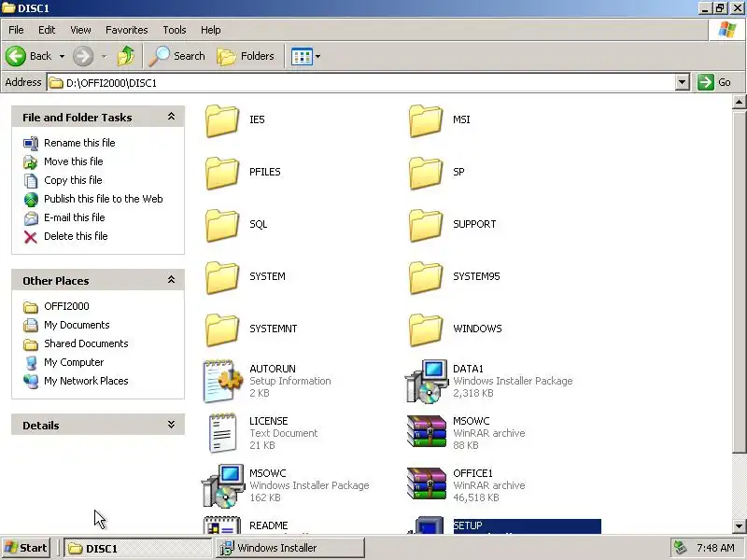Select the SYSTEM95 folder icon
The height and width of the screenshot is (560, 747).
click(x=426, y=277)
